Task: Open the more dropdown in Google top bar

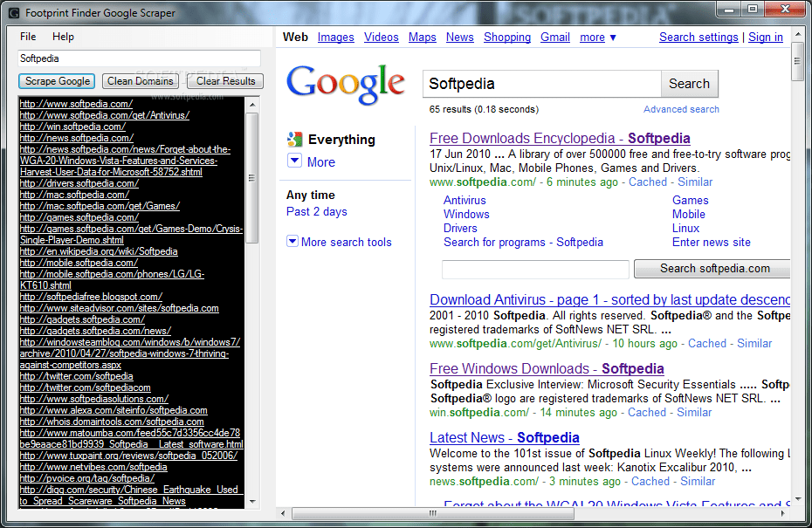Action: [597, 38]
